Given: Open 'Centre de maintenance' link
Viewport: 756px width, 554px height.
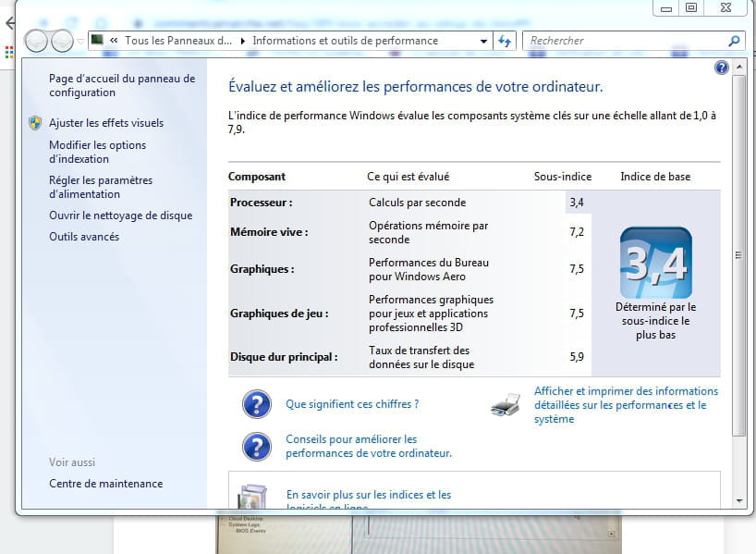Looking at the screenshot, I should pos(105,484).
